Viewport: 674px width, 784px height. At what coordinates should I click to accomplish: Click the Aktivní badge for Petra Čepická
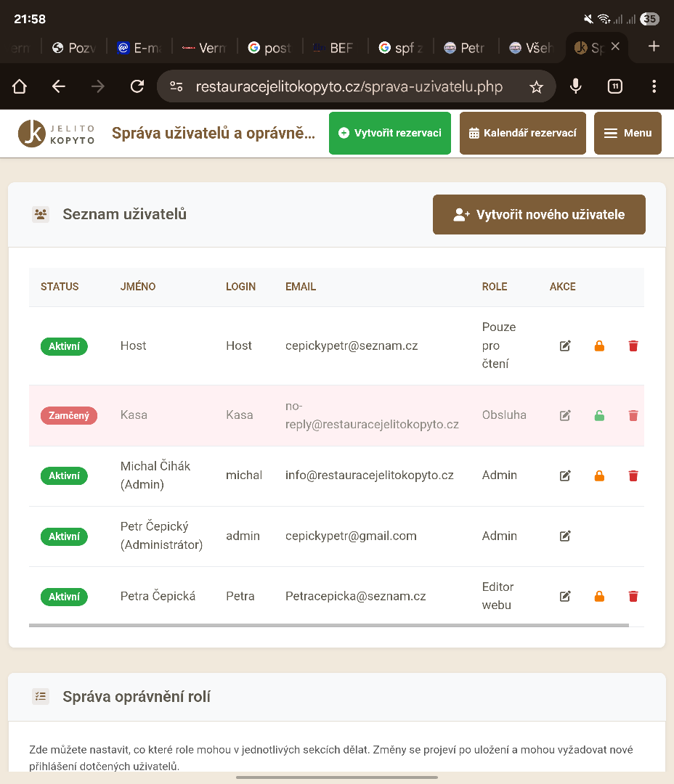pyautogui.click(x=64, y=597)
